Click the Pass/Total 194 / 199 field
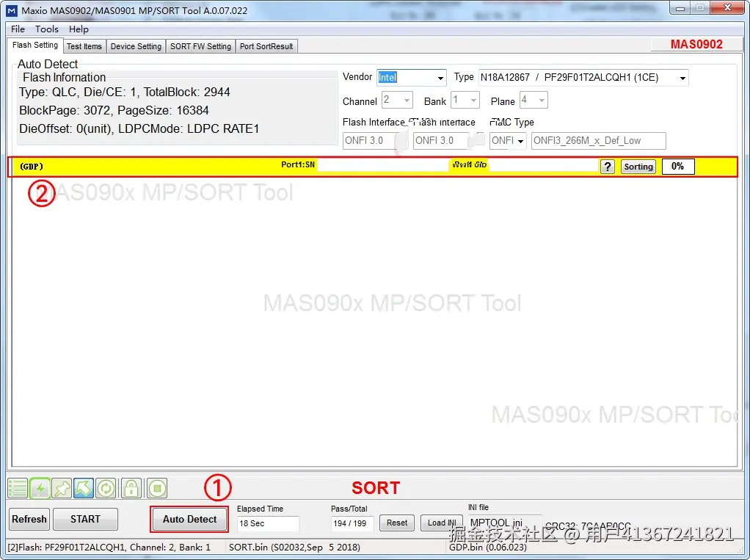The width and height of the screenshot is (750, 560). 352,523
